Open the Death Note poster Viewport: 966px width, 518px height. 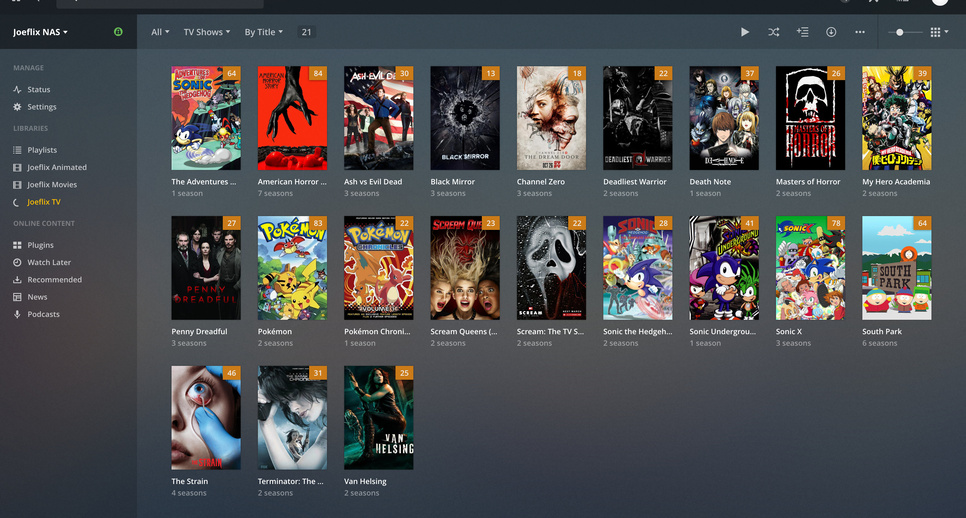[x=724, y=118]
